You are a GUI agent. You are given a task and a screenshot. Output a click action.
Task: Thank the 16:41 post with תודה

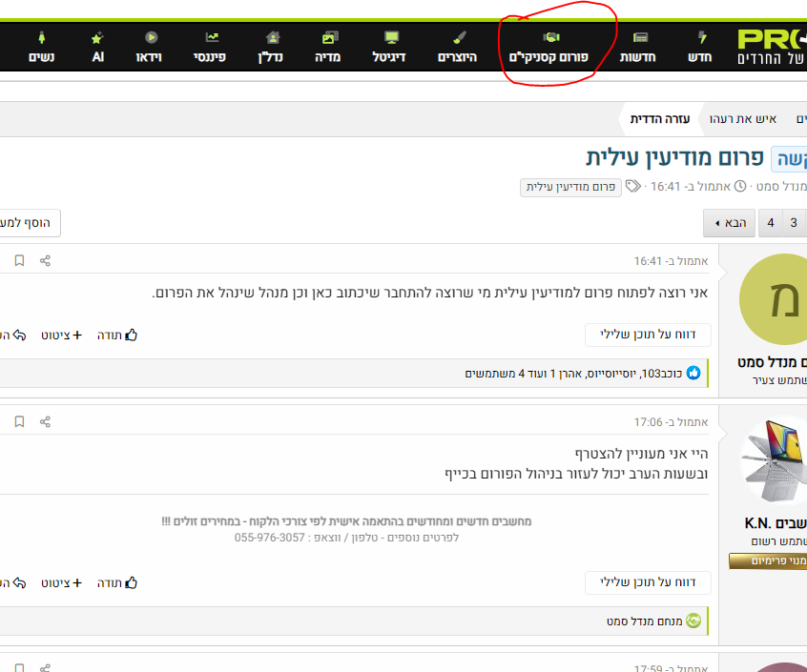point(117,336)
